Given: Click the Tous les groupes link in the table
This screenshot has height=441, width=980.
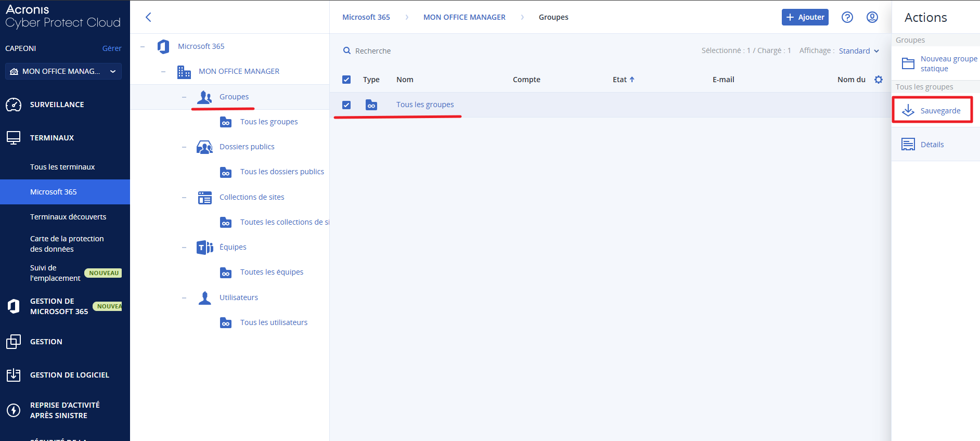Looking at the screenshot, I should [425, 105].
